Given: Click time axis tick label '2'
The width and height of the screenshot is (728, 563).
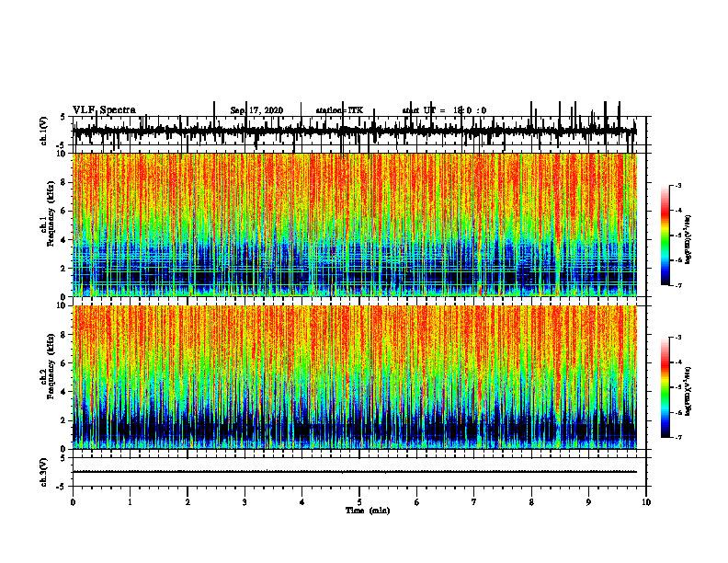Looking at the screenshot, I should coord(188,502).
